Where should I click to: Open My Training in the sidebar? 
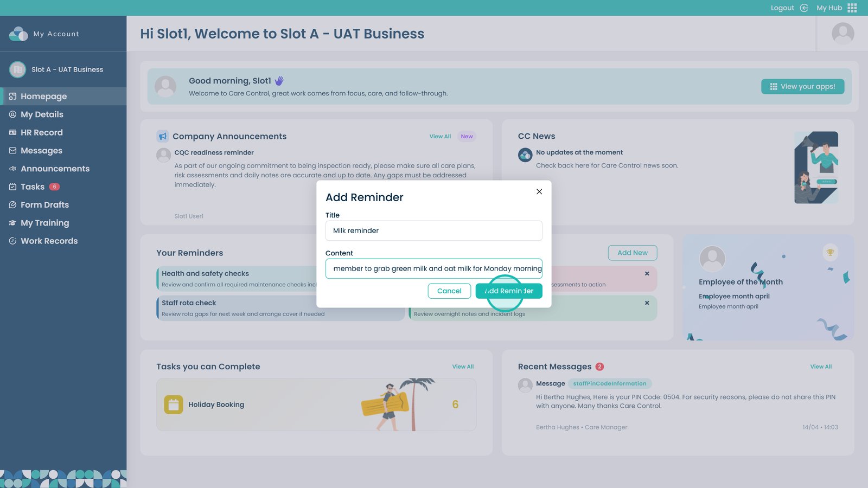44,223
